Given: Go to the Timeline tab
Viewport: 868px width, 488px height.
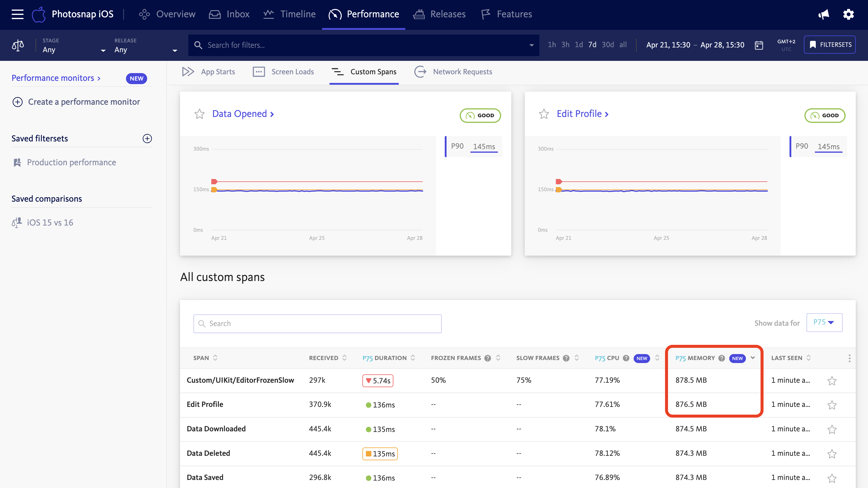Looking at the screenshot, I should (290, 14).
